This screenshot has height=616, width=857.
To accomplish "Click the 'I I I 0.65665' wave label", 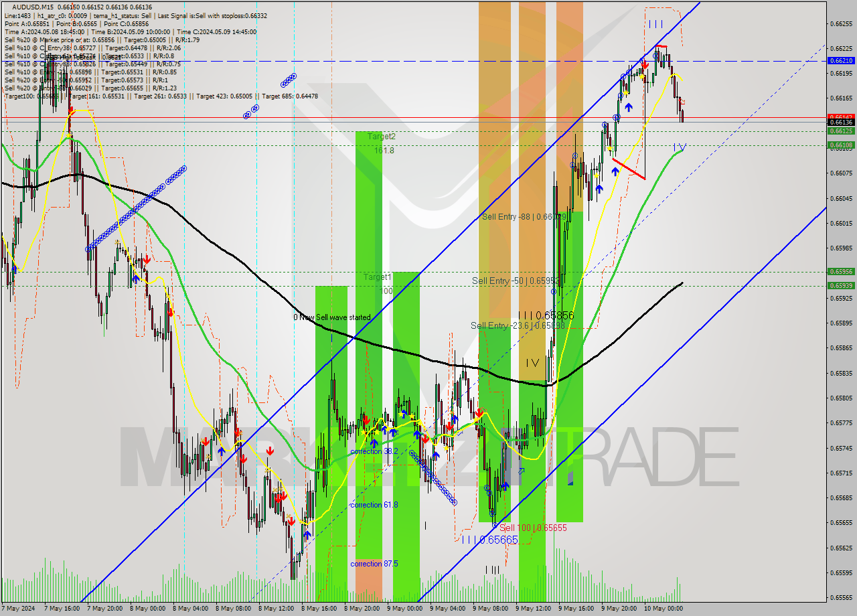I will [x=489, y=539].
